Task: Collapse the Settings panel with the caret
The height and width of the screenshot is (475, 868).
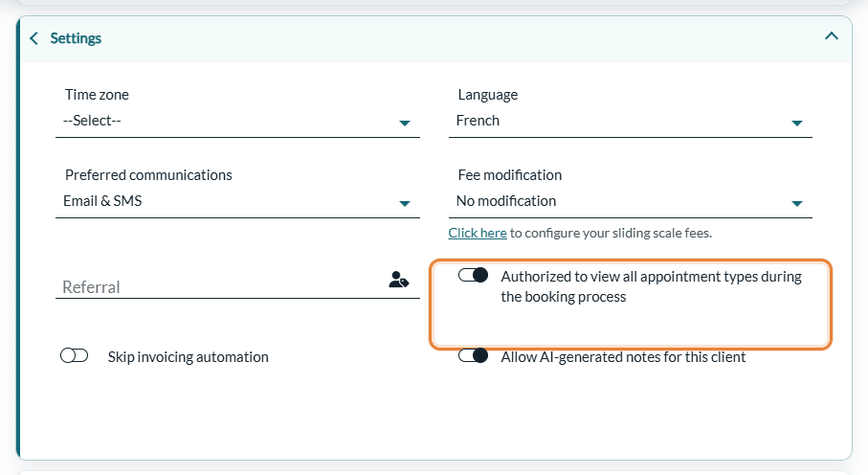Action: (x=831, y=36)
